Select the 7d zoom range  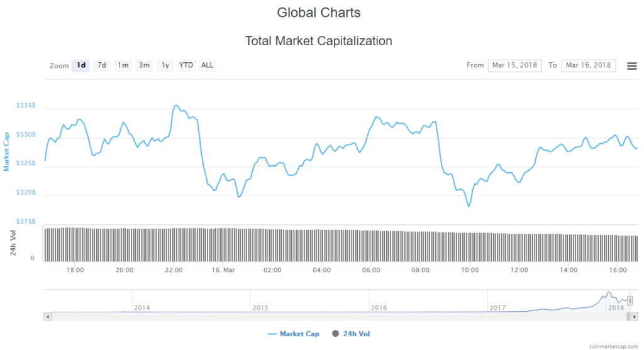point(101,65)
